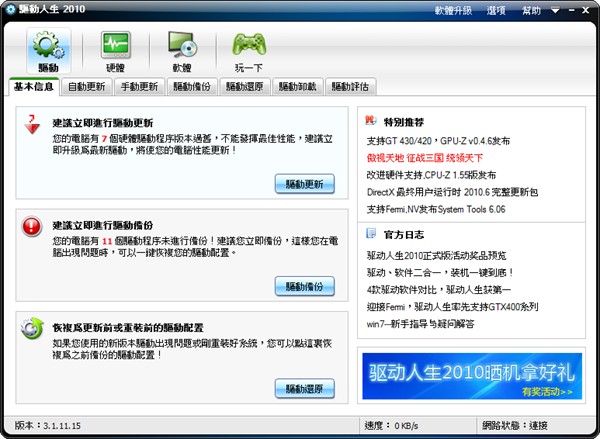Switch to the 基本信息 tab
600x439 pixels.
(x=34, y=87)
